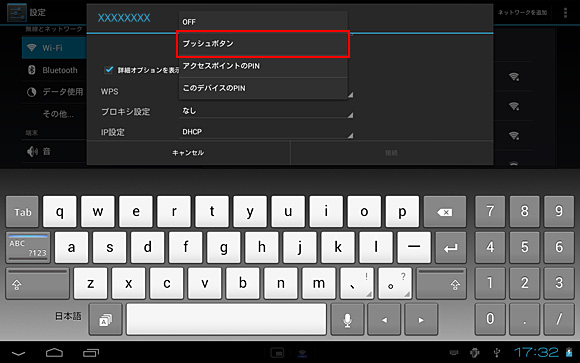Tap the q key

(60, 212)
